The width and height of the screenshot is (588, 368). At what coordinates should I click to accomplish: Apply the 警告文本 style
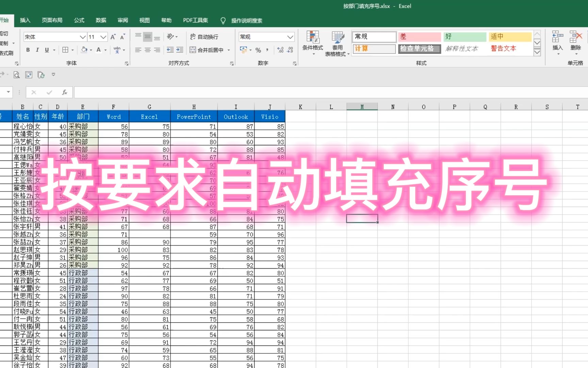(510, 49)
